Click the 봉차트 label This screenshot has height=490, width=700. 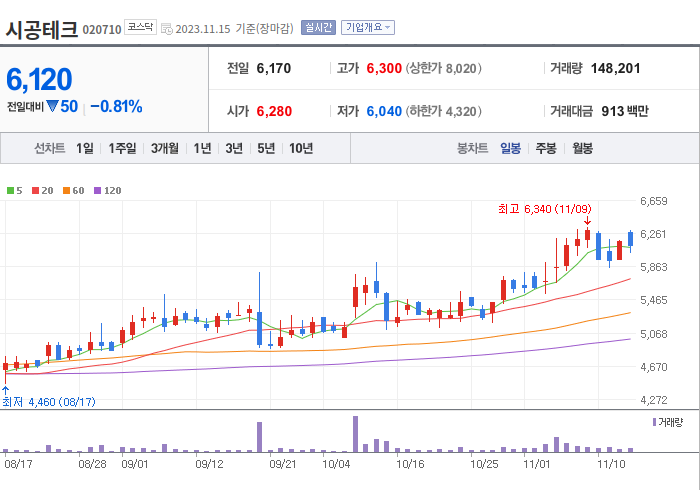coord(472,148)
